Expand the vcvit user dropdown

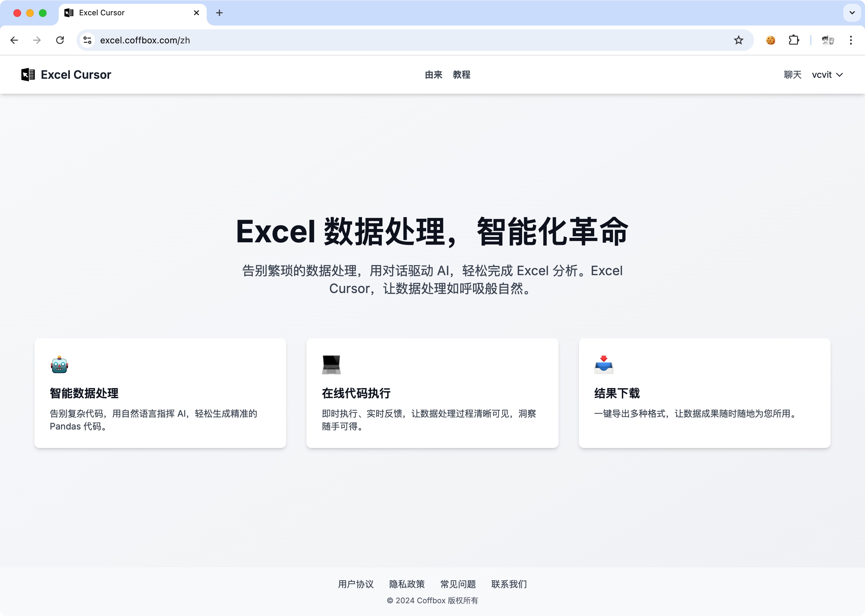point(827,75)
